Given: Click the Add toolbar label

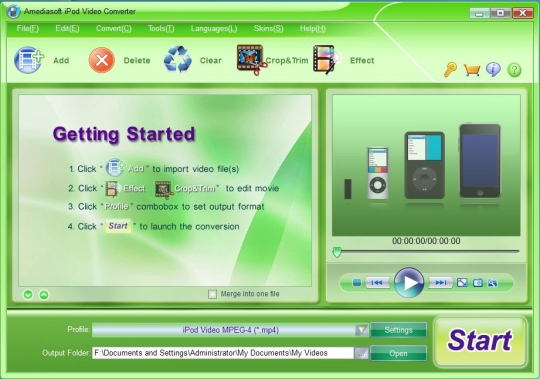Looking at the screenshot, I should [x=61, y=61].
